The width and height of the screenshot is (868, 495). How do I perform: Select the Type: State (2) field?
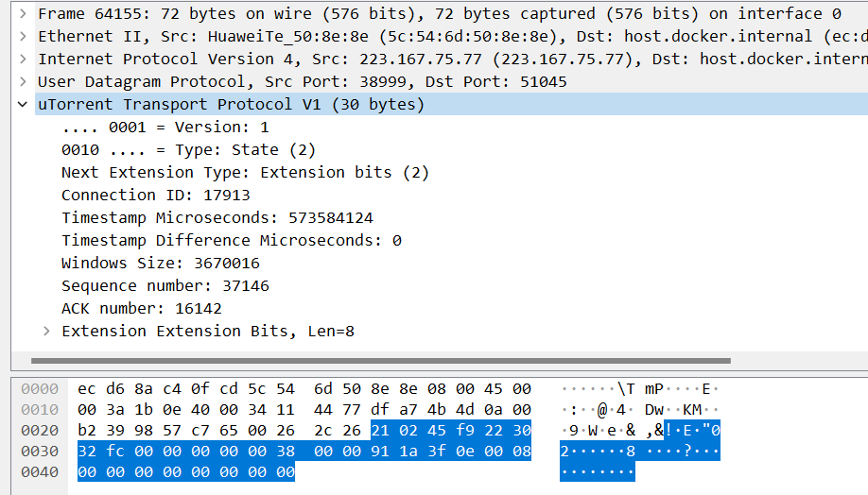(189, 149)
